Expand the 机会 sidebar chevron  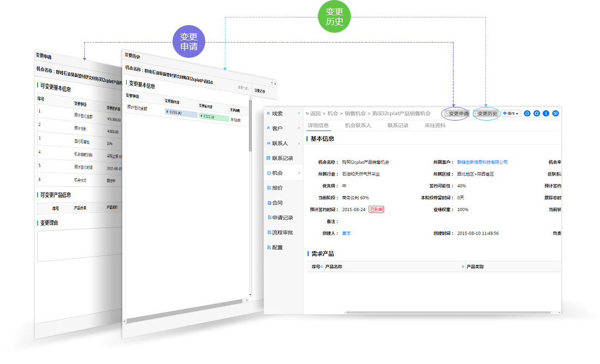click(x=299, y=173)
